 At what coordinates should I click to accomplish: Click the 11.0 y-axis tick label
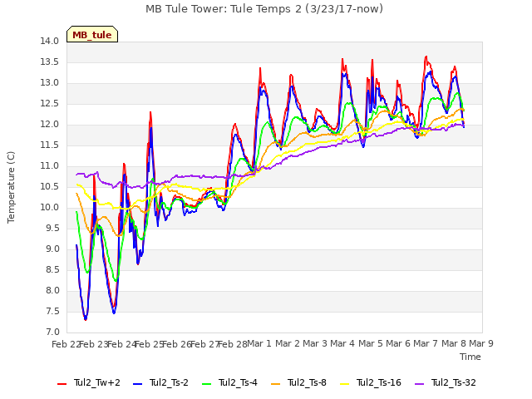coord(50,166)
